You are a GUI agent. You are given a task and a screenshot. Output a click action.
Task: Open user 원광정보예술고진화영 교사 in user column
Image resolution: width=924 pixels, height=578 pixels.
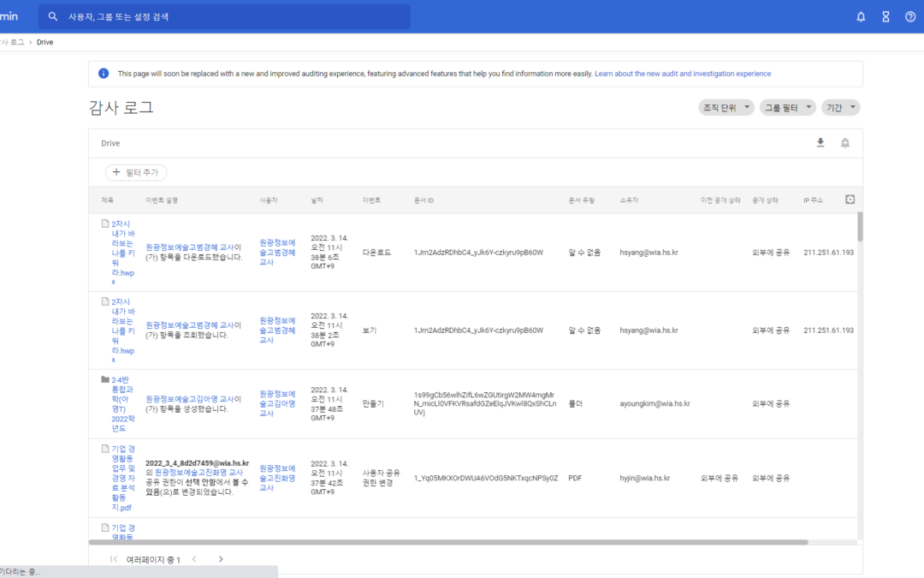277,478
